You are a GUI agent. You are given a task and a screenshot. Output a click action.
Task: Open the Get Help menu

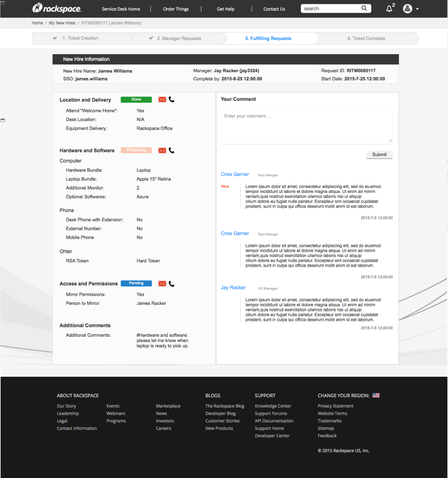click(x=225, y=9)
